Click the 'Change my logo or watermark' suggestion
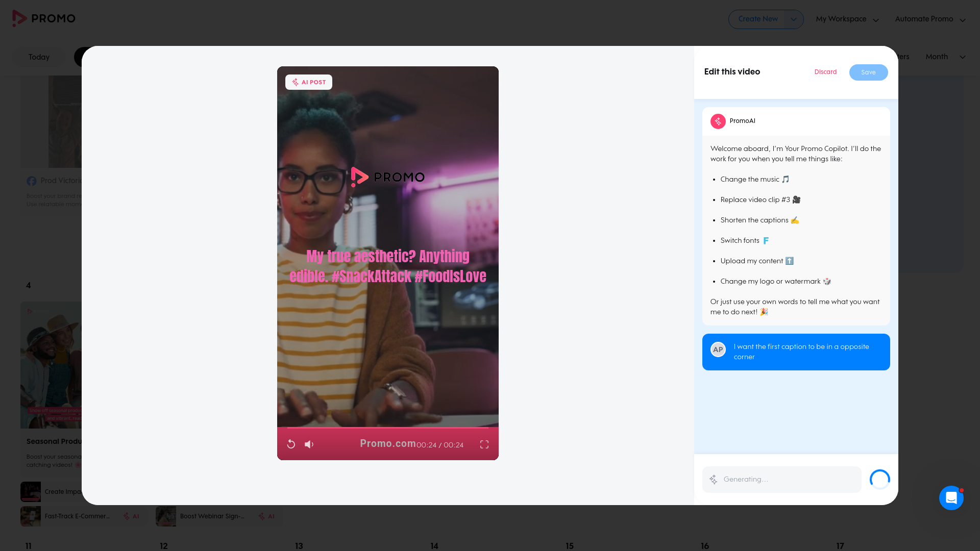980x551 pixels. [776, 282]
